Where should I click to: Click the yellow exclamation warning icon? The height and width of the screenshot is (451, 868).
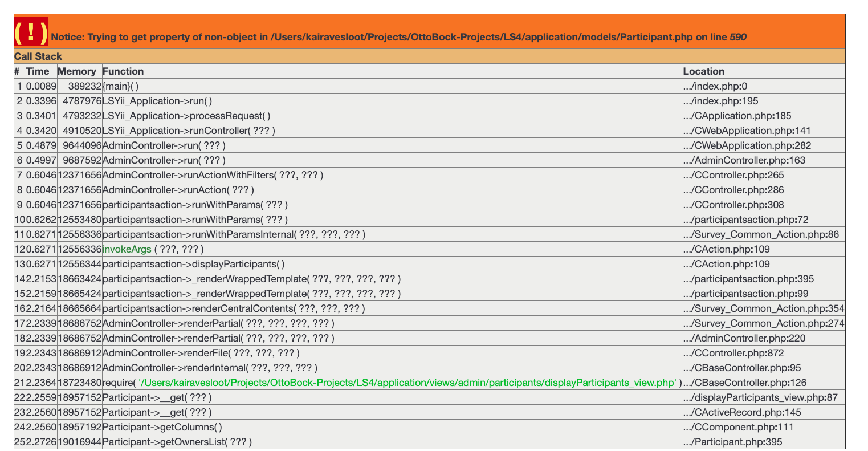coord(31,34)
